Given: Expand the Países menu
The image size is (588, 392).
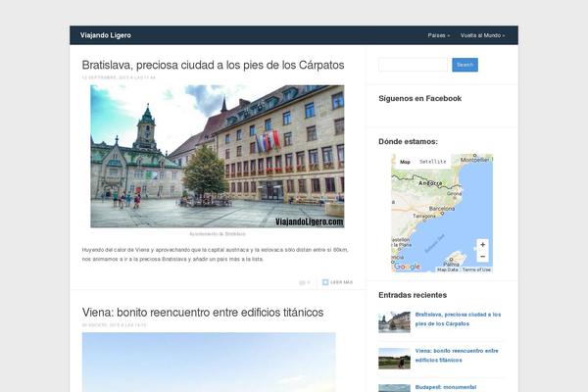Looking at the screenshot, I should [x=439, y=35].
